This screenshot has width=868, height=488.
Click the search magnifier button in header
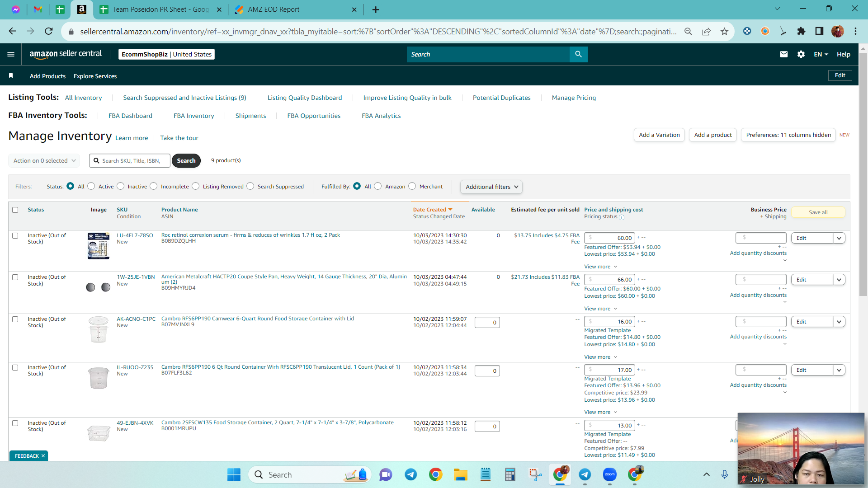tap(578, 54)
